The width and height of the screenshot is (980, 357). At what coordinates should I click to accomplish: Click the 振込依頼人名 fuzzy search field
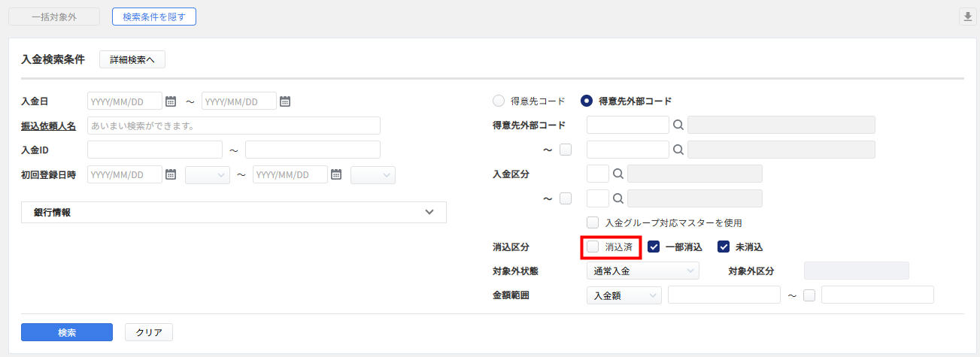point(234,126)
